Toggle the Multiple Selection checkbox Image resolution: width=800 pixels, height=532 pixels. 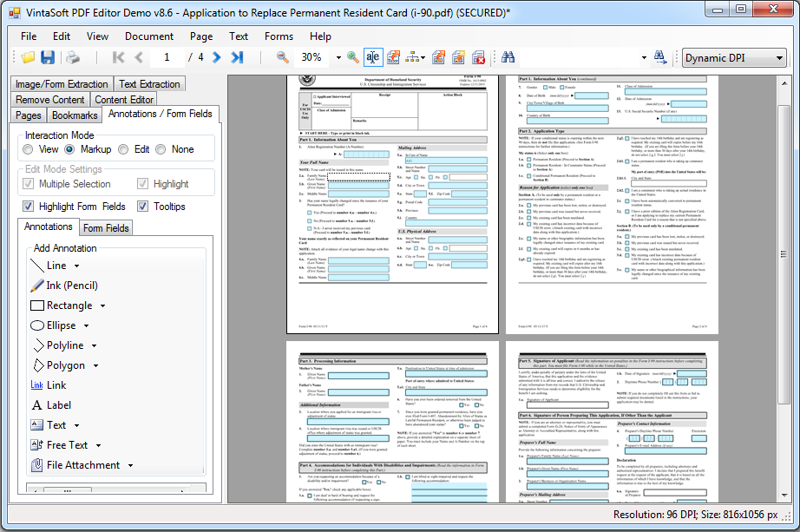point(29,184)
